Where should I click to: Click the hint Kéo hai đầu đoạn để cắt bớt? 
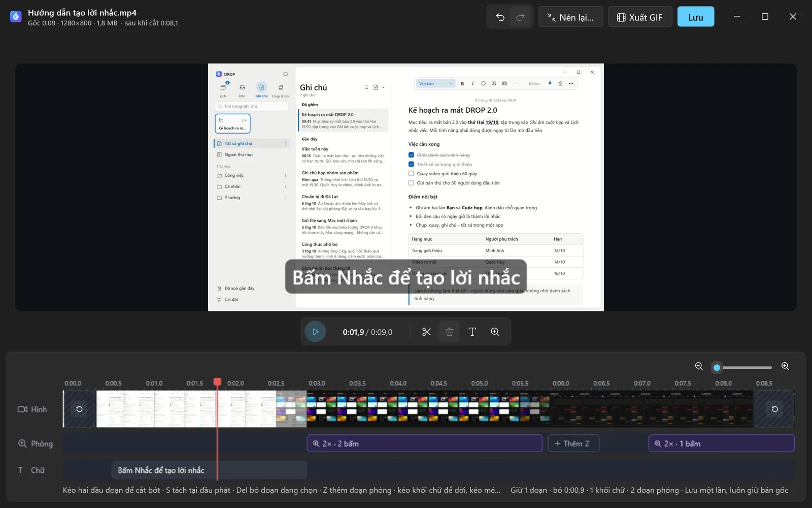tap(112, 490)
